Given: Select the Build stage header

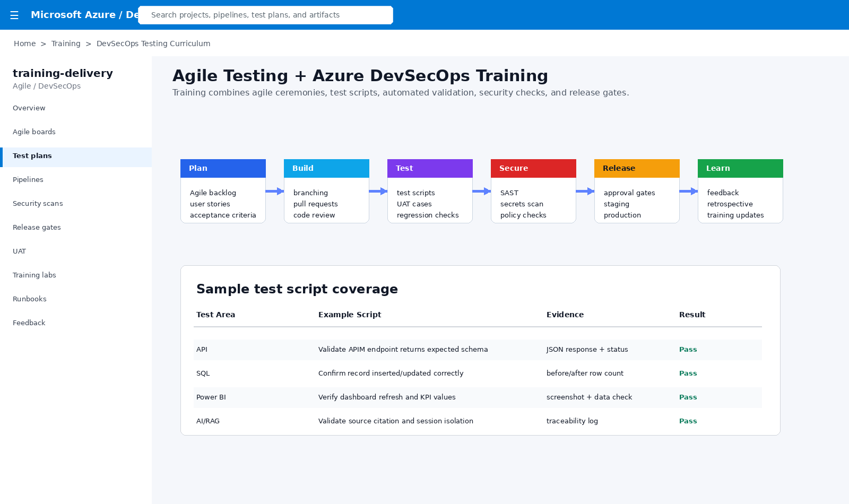Looking at the screenshot, I should tap(326, 168).
